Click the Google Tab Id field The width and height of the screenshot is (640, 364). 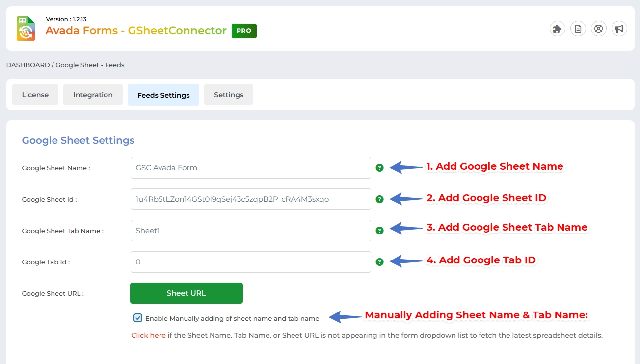click(250, 262)
